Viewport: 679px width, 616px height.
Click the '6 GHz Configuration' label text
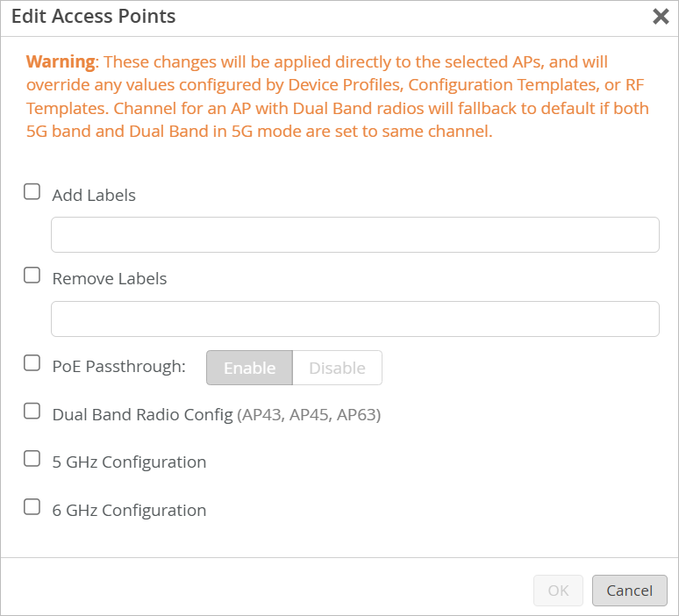click(129, 511)
